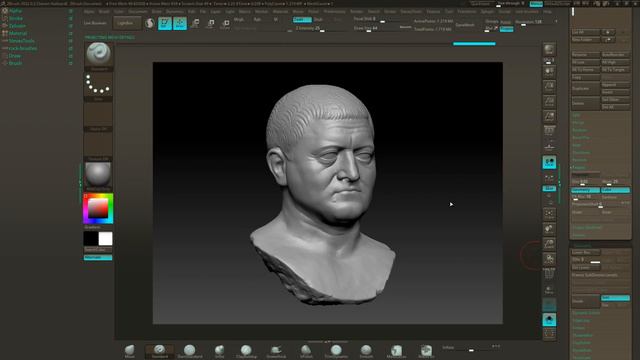Click the Xpose icon at shelf bottom
Screen dimensions: 640x360
549,334
